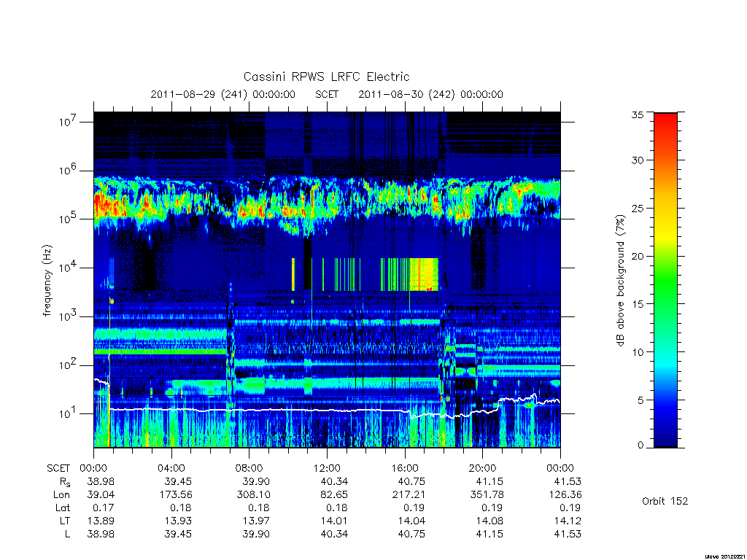Click the 20:00 SCET time tick label
This screenshot has width=747, height=560.
tap(482, 468)
